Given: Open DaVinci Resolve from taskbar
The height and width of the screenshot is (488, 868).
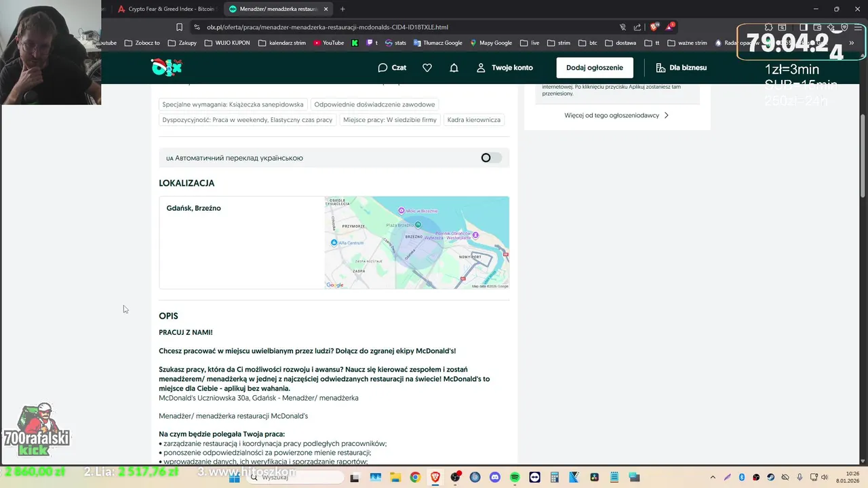Looking at the screenshot, I should pos(595,478).
